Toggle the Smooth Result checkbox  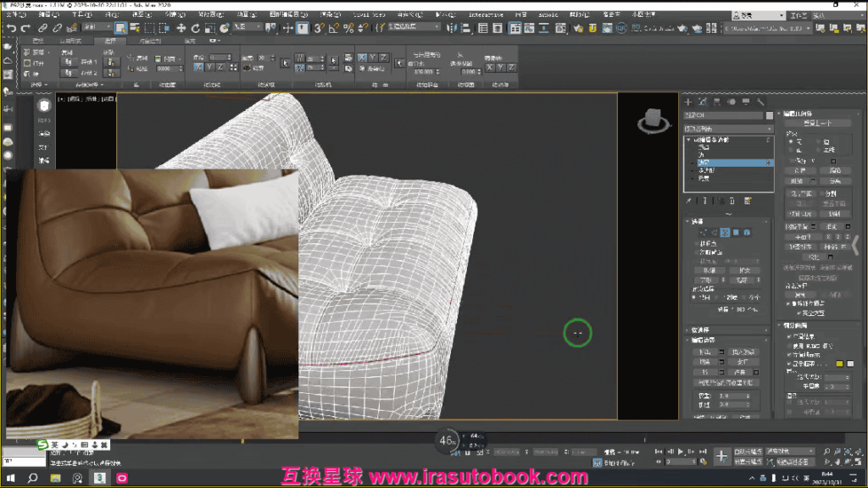789,336
